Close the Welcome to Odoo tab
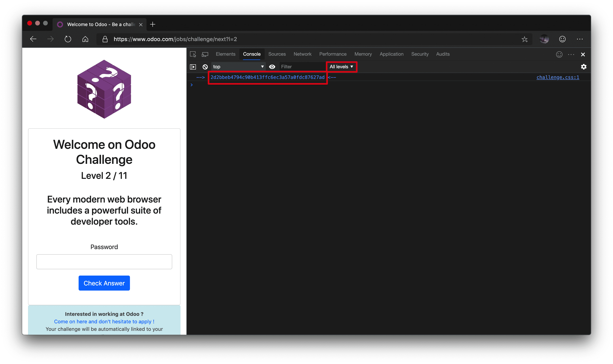This screenshot has width=613, height=364. (x=141, y=24)
